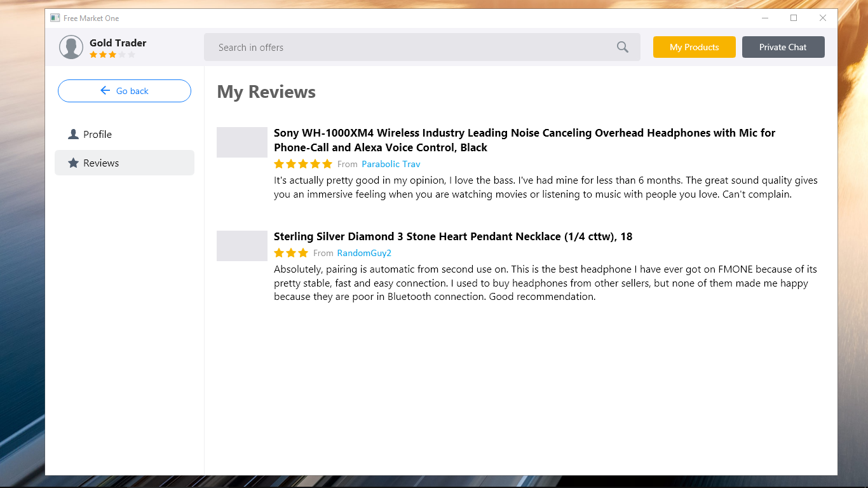
Task: Select the Reviews menu item
Action: coord(125,163)
